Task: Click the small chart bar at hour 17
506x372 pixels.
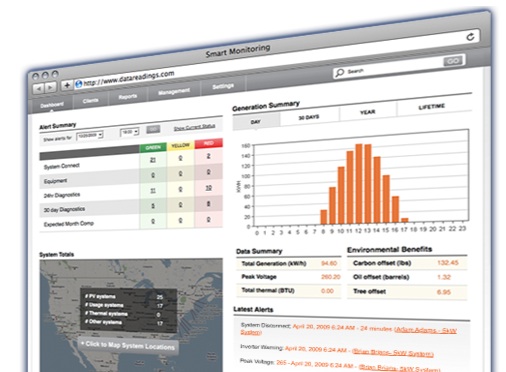Action: pyautogui.click(x=404, y=220)
